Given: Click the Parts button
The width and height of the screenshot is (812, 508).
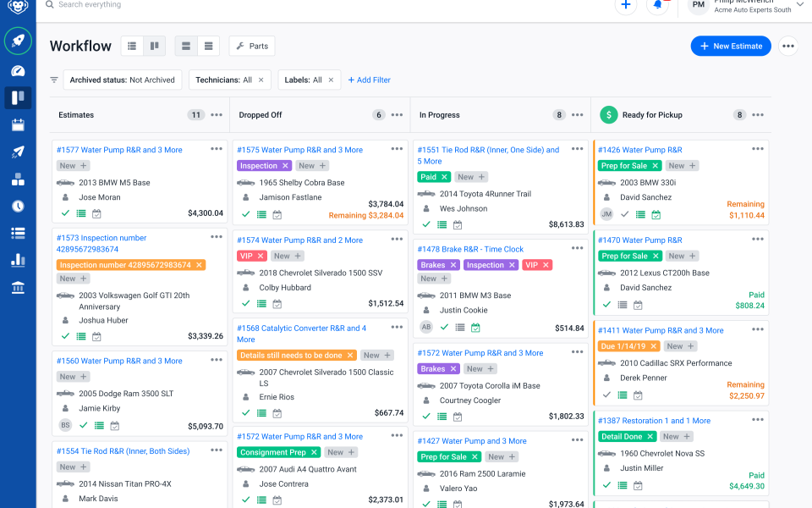Looking at the screenshot, I should (252, 46).
